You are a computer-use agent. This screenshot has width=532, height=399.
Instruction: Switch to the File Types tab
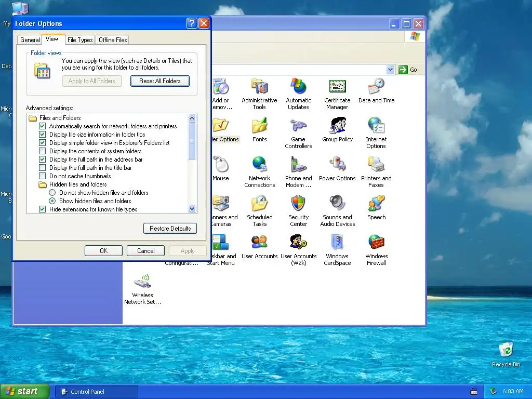pyautogui.click(x=80, y=40)
